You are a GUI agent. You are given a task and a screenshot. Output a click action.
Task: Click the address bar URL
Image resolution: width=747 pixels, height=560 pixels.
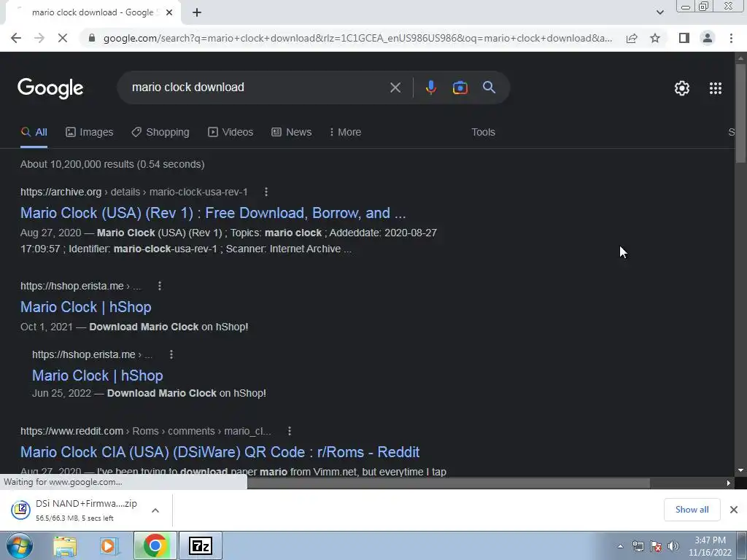pos(357,38)
